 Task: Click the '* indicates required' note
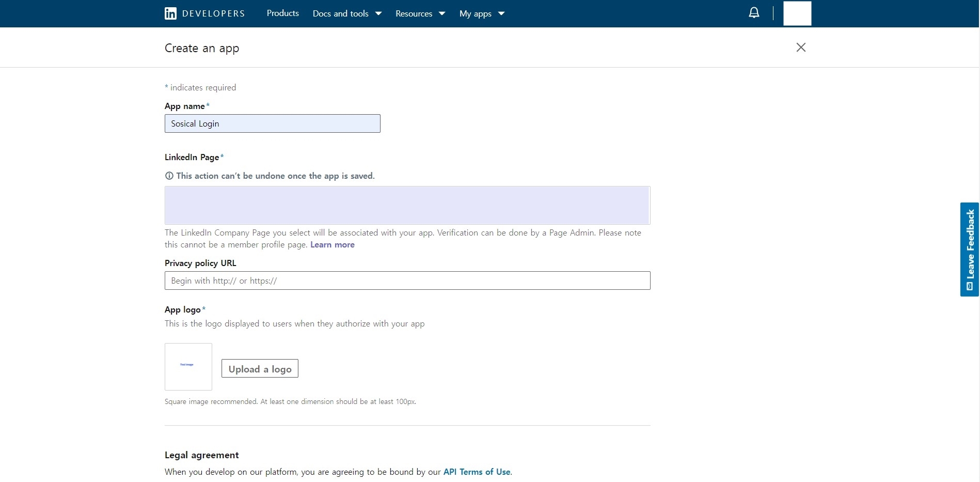[x=200, y=87]
